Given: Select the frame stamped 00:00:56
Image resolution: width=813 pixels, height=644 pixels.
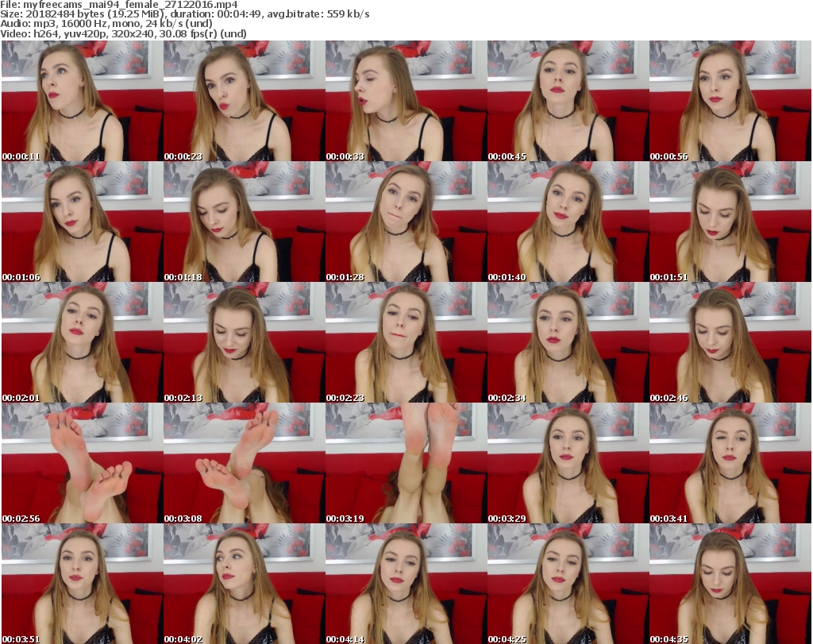Looking at the screenshot, I should click(730, 101).
